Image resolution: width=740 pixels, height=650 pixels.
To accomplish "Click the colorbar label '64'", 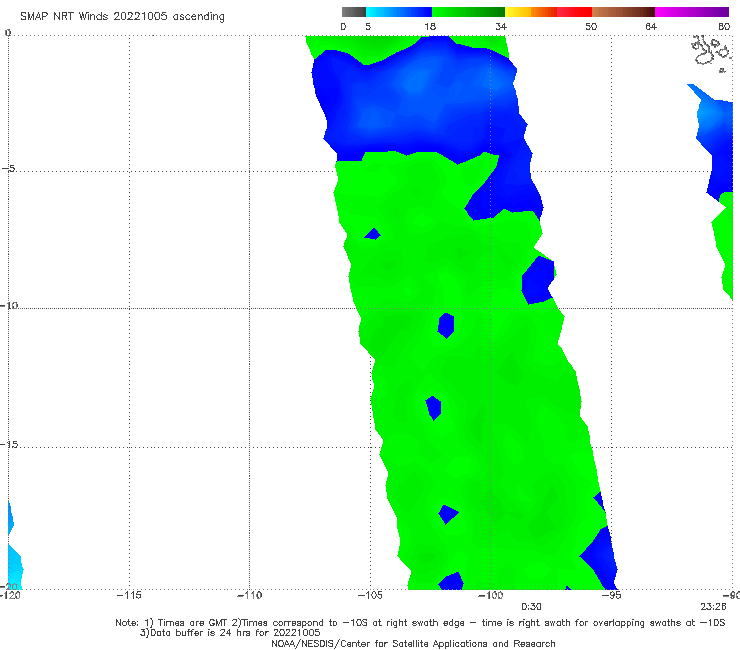I will click(x=651, y=26).
